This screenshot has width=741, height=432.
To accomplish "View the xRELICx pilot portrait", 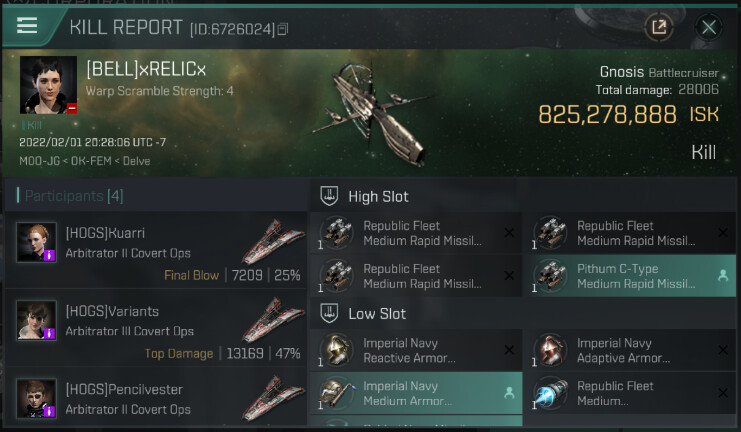I will click(x=48, y=85).
